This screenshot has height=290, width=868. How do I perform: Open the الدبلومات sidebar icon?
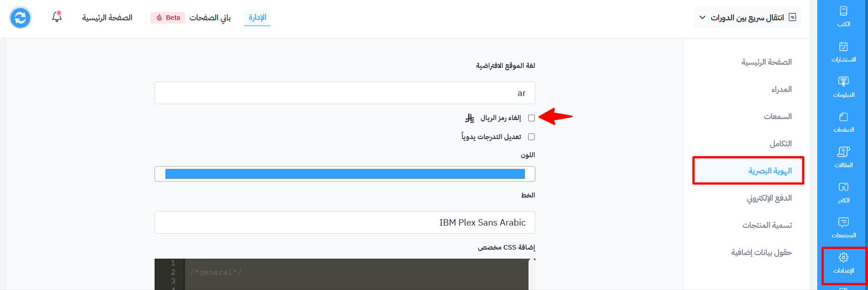[x=843, y=87]
